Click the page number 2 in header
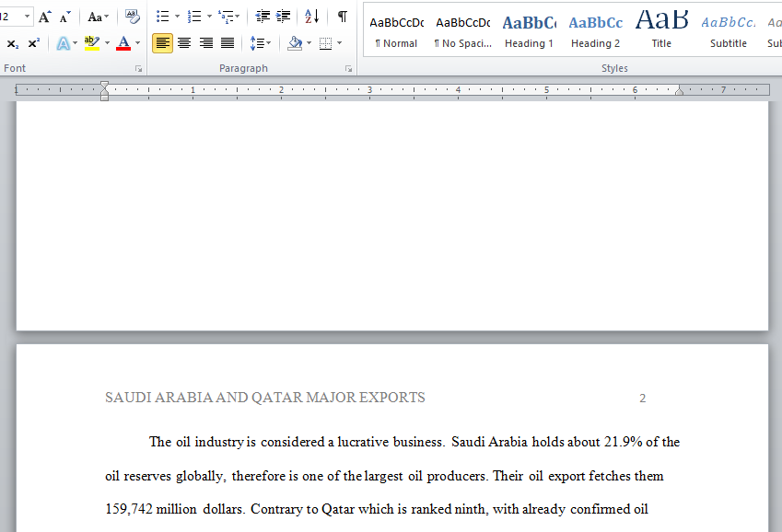Viewport: 782px width, 532px height. [x=642, y=398]
